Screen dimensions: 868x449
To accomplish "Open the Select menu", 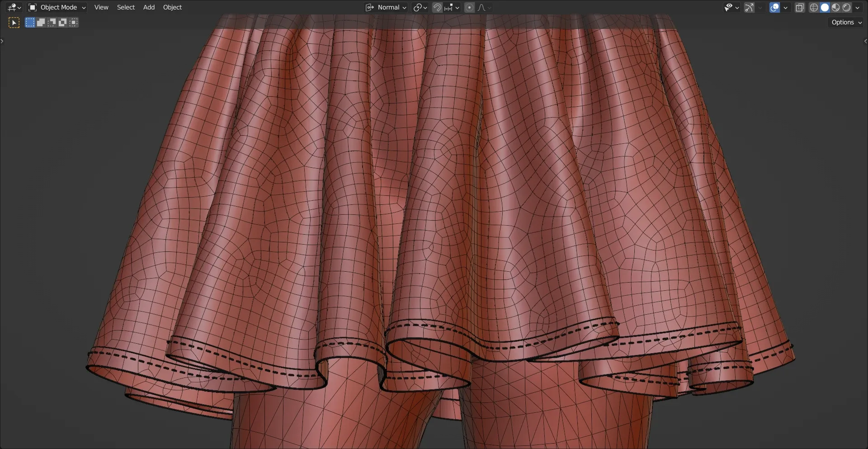I will [126, 7].
